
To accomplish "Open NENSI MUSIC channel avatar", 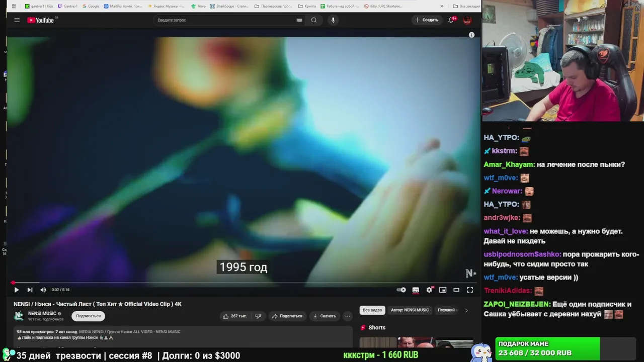I will 19,316.
